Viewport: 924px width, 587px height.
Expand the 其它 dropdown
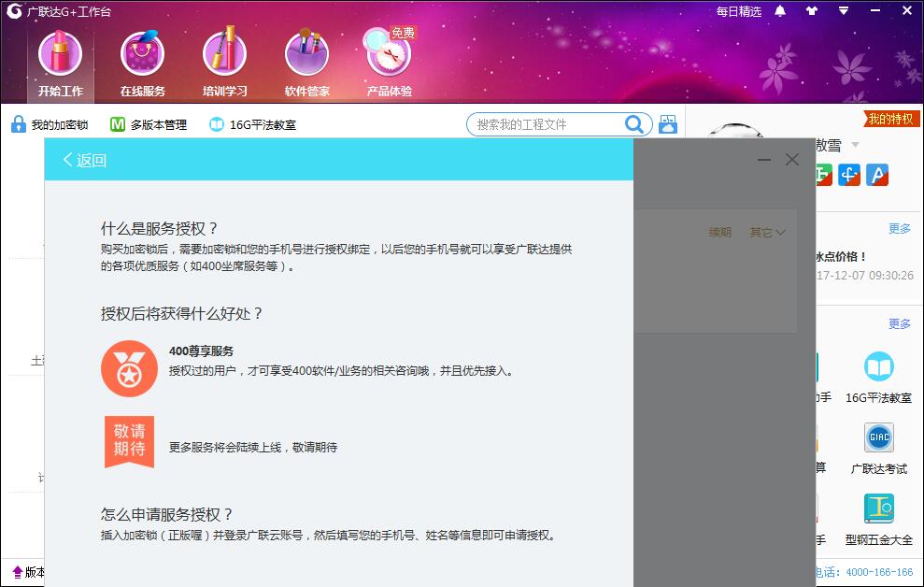pyautogui.click(x=767, y=232)
